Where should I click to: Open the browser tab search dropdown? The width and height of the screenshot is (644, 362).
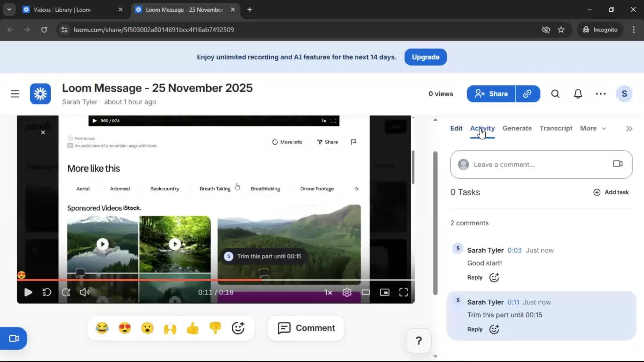[9, 9]
